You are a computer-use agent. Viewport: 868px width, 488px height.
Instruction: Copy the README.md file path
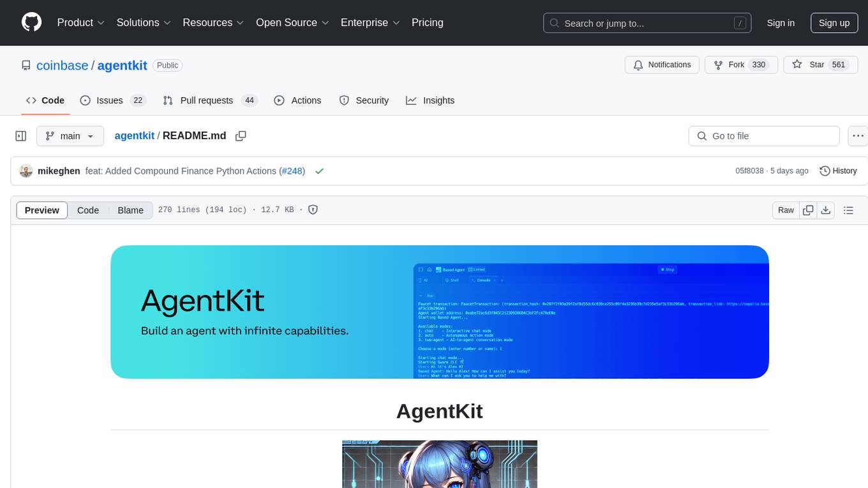(x=241, y=136)
